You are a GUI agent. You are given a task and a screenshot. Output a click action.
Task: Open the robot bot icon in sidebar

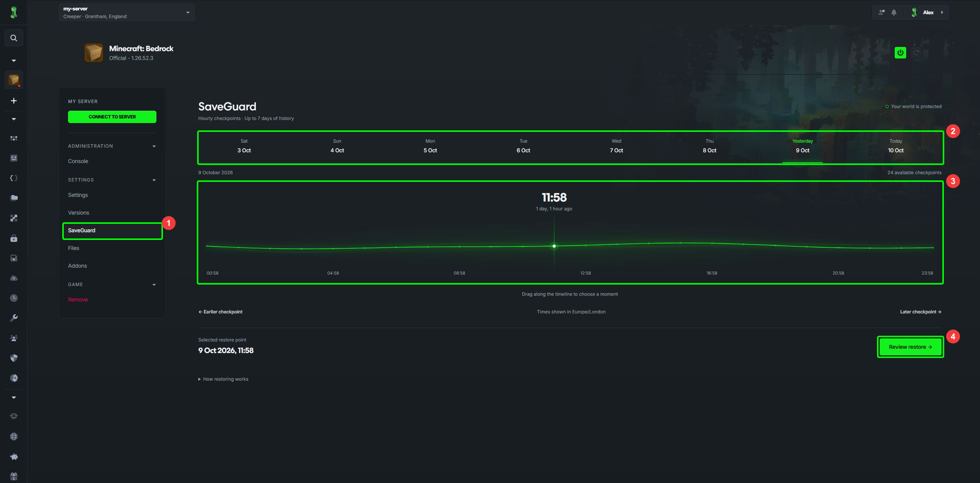[13, 416]
